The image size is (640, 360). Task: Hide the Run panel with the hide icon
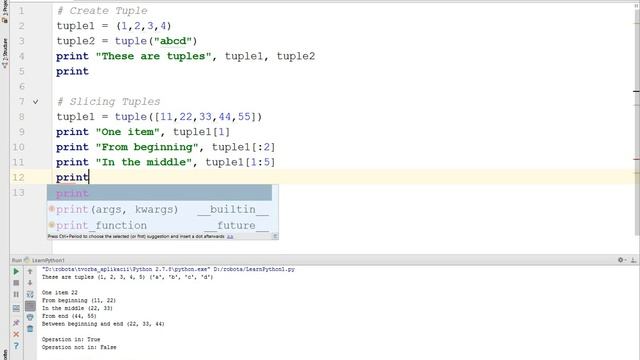tap(633, 260)
